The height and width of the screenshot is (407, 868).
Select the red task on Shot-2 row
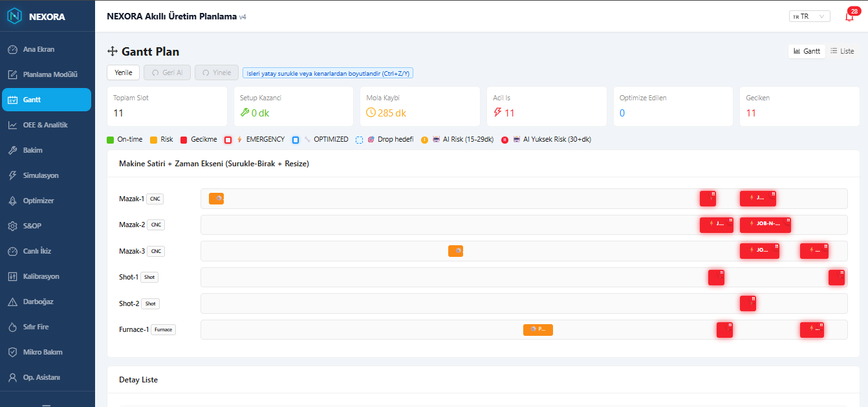(x=748, y=303)
